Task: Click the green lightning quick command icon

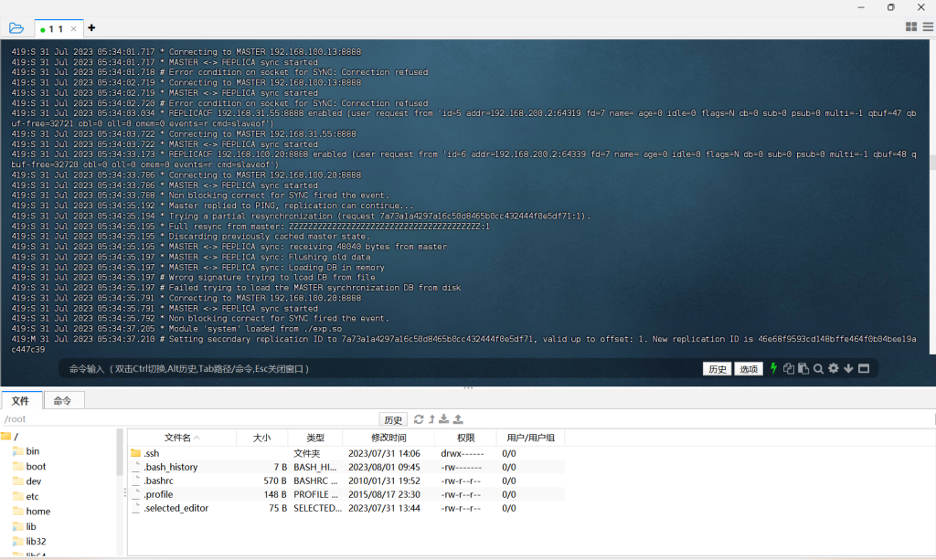Action: (774, 368)
